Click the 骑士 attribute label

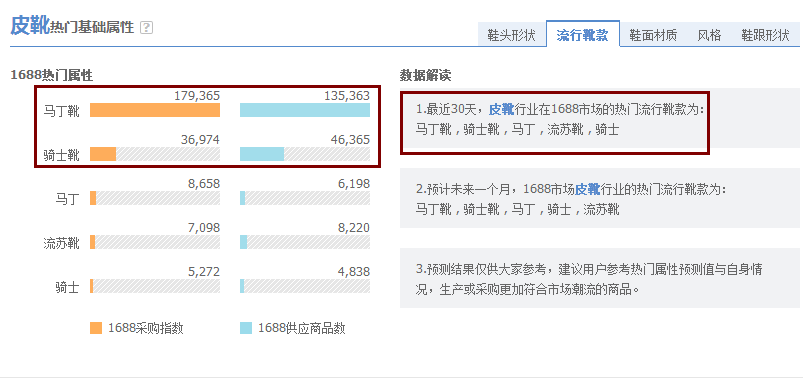coord(68,287)
